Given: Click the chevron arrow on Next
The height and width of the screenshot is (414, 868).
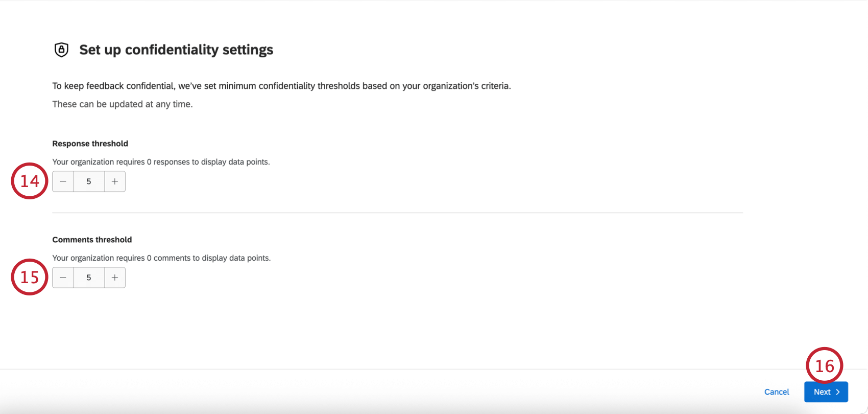Looking at the screenshot, I should pyautogui.click(x=838, y=392).
